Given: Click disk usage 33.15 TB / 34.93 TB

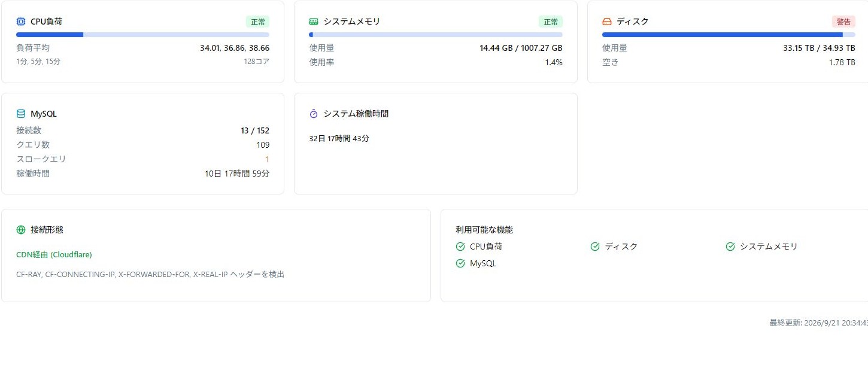Looking at the screenshot, I should coord(819,48).
